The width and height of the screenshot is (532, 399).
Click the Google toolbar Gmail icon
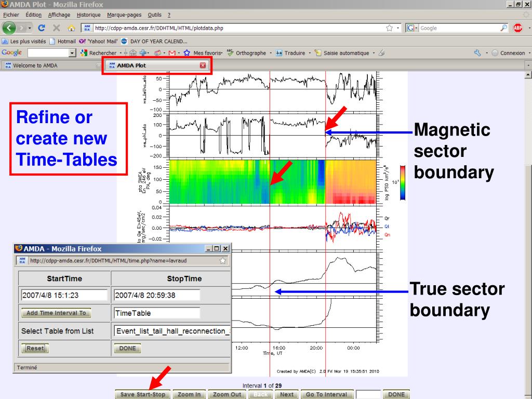click(172, 53)
